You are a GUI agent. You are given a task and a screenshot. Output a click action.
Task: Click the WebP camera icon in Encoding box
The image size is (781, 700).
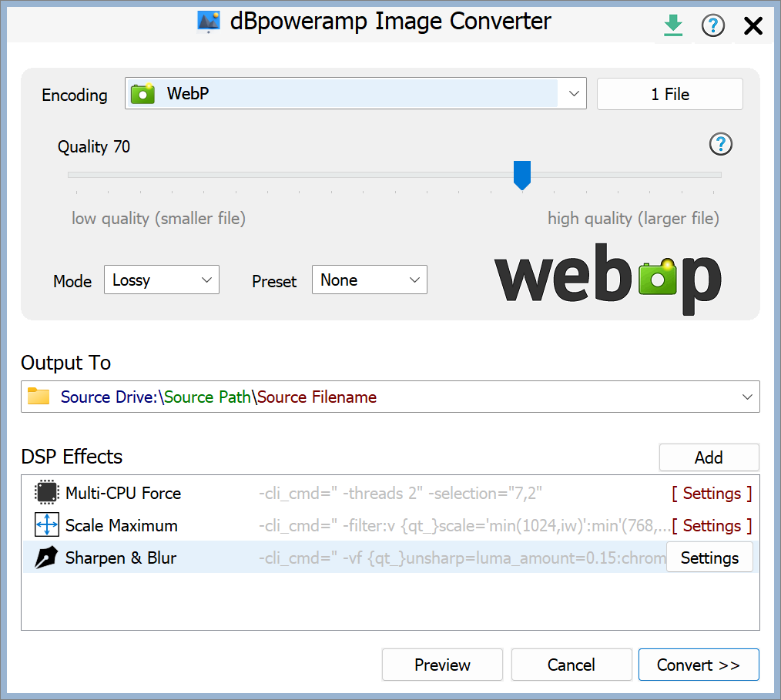[x=143, y=94]
